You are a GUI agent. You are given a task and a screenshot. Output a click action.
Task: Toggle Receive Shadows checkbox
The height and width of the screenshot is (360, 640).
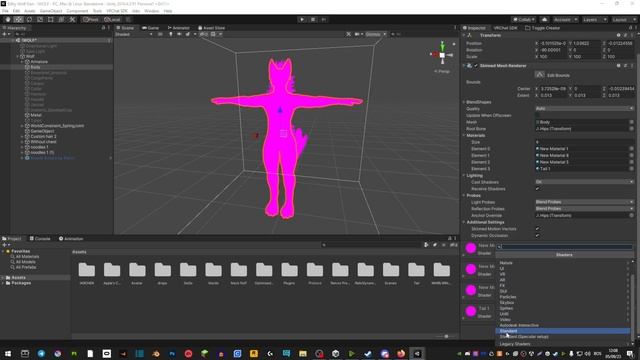coord(537,189)
